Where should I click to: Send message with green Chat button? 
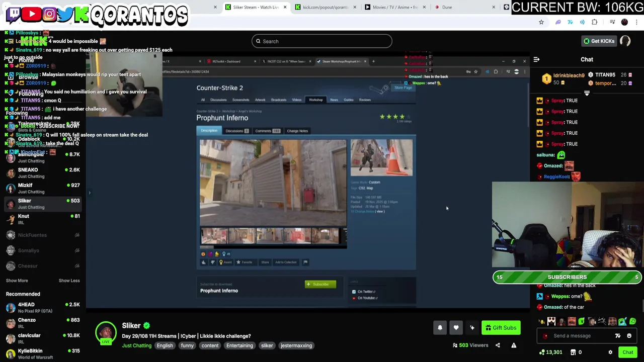(627, 352)
